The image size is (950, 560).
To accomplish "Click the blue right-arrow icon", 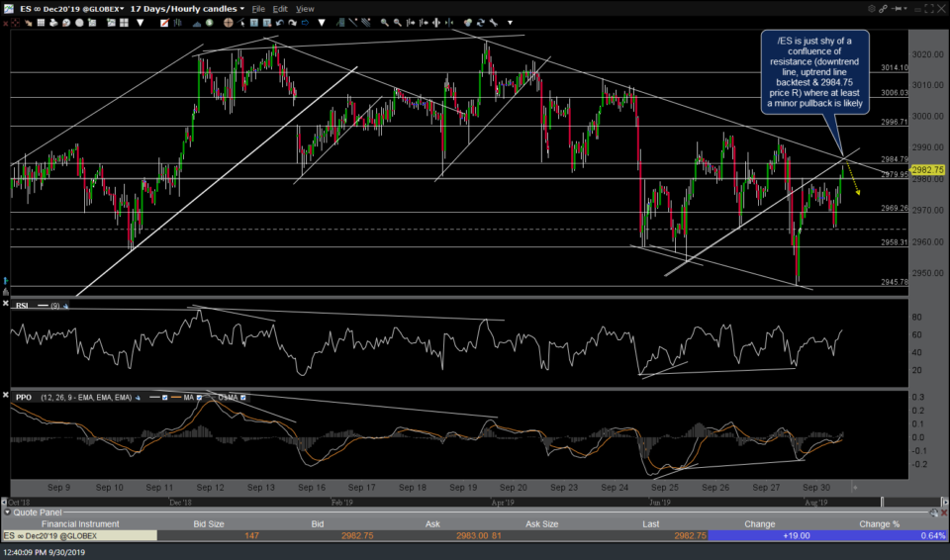I will (305, 23).
